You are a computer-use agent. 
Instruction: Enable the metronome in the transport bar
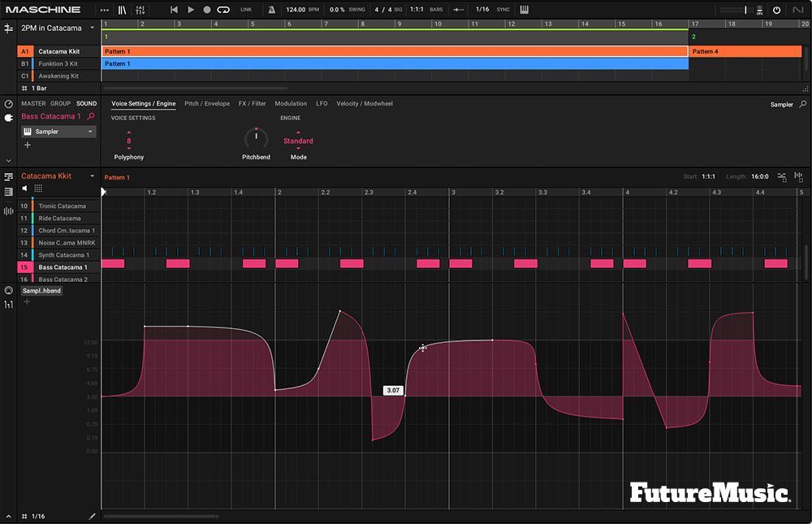click(x=271, y=10)
